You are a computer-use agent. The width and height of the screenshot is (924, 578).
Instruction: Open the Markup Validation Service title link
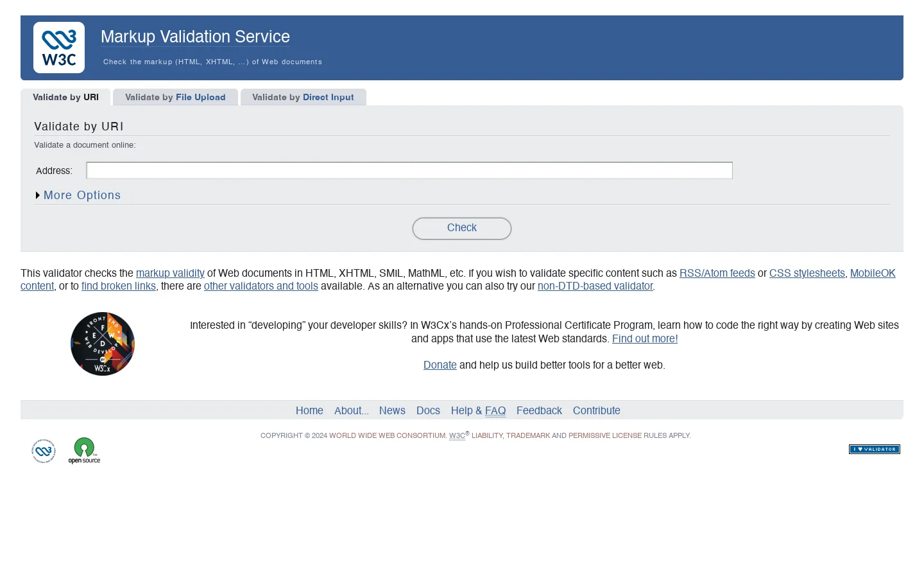195,37
